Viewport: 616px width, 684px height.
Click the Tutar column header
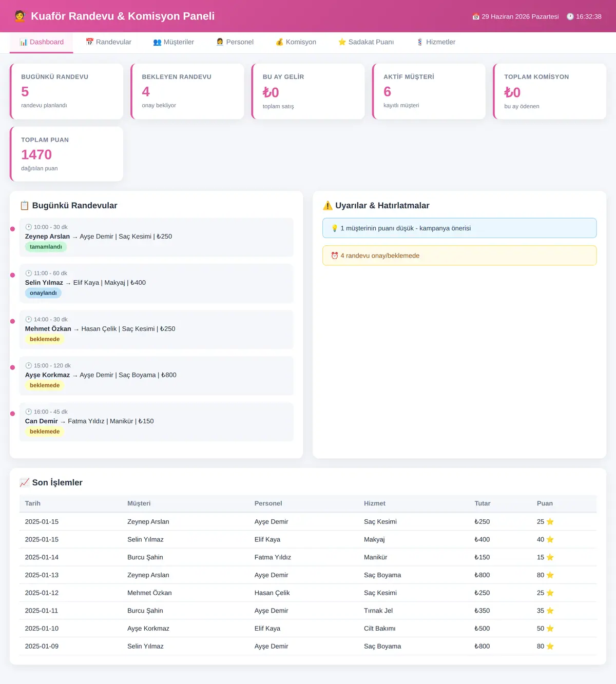(x=483, y=503)
